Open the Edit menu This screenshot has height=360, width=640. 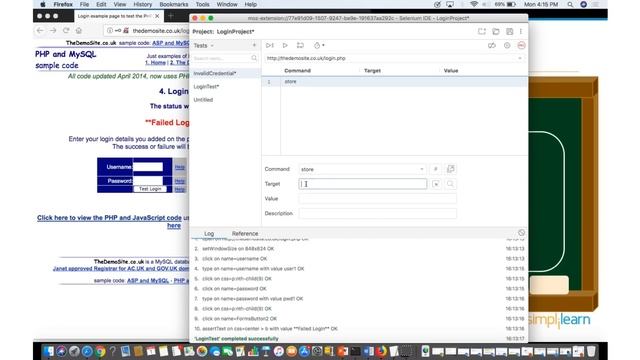(101, 4)
